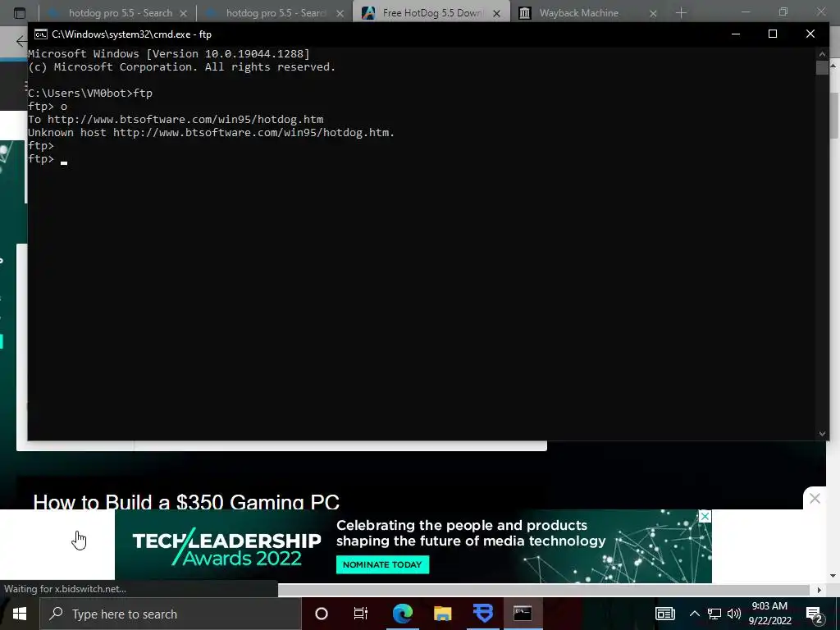This screenshot has width=840, height=630.
Task: Close the Free HotDog 5.5 Download tab
Action: [496, 13]
